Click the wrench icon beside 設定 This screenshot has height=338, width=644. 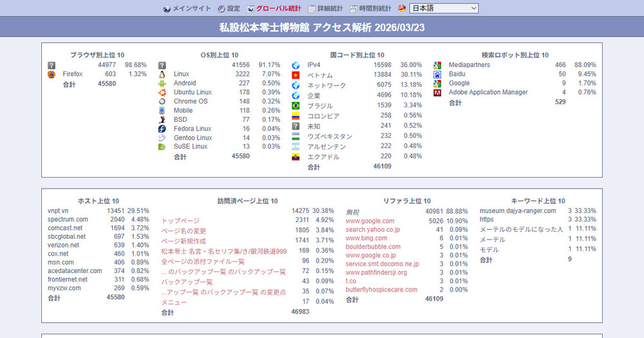(x=222, y=8)
